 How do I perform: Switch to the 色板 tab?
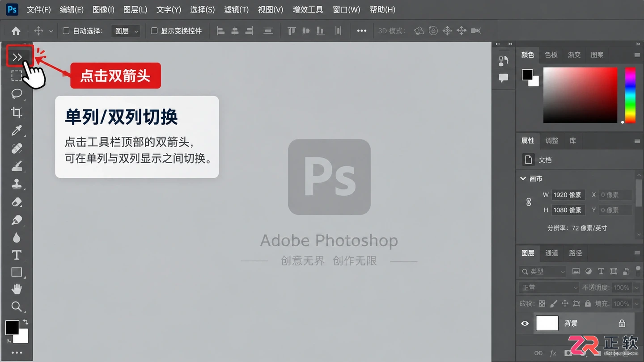pyautogui.click(x=551, y=55)
